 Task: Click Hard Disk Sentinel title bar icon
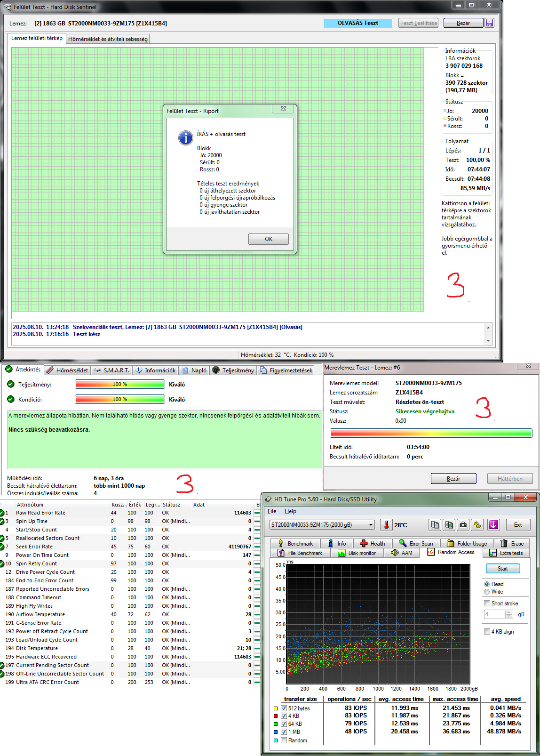coord(7,7)
